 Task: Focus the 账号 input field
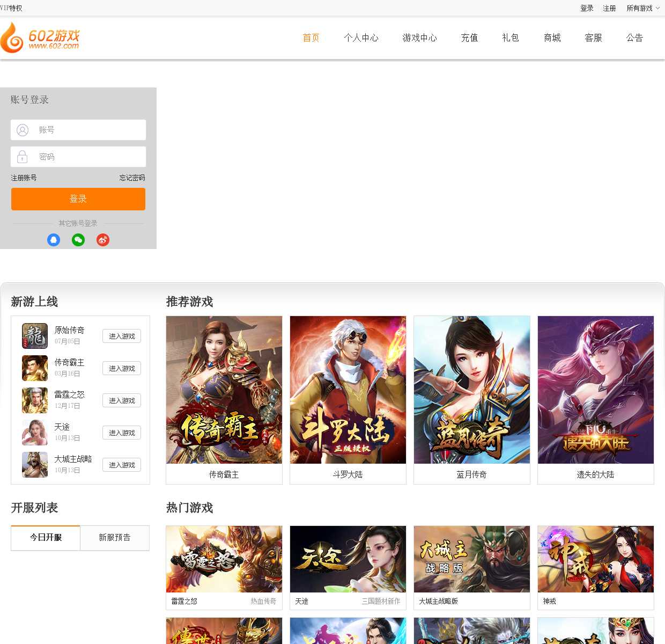78,130
